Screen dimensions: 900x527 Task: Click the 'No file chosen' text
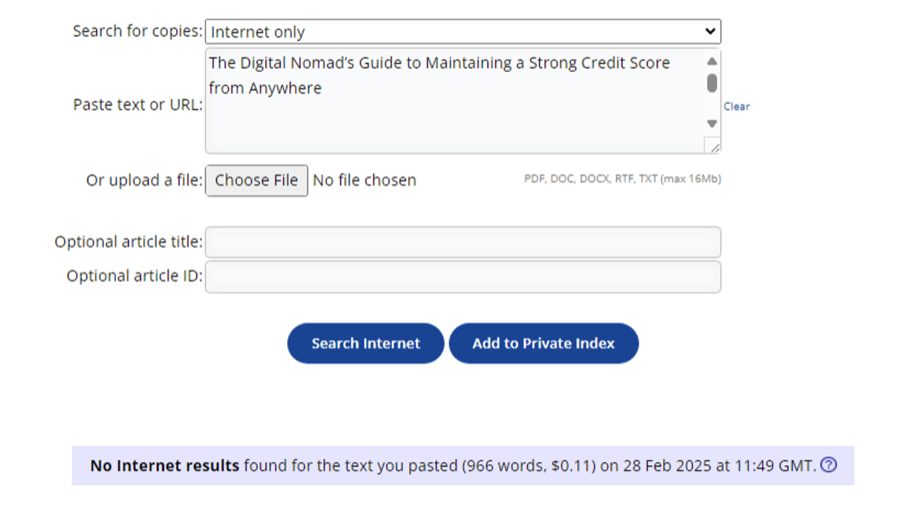point(364,180)
